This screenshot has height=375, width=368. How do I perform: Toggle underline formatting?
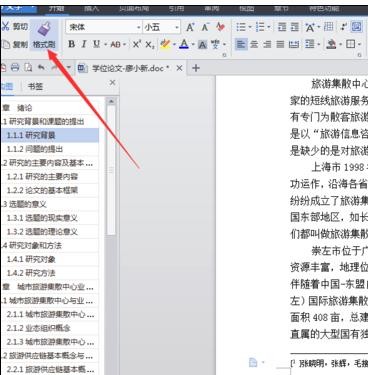click(x=96, y=44)
